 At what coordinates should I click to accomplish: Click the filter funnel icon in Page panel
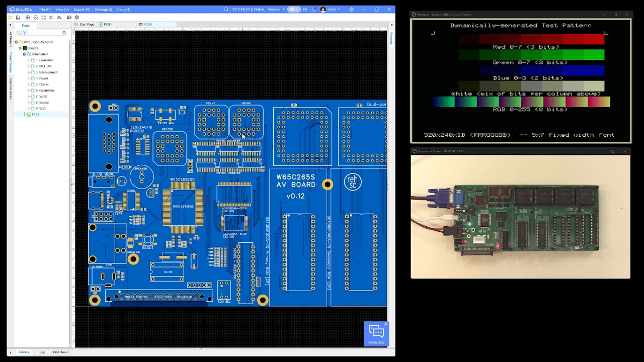click(x=24, y=33)
